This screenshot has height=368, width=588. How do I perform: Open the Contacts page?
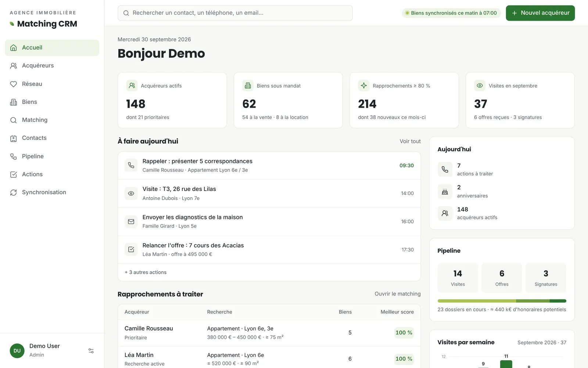point(52,138)
